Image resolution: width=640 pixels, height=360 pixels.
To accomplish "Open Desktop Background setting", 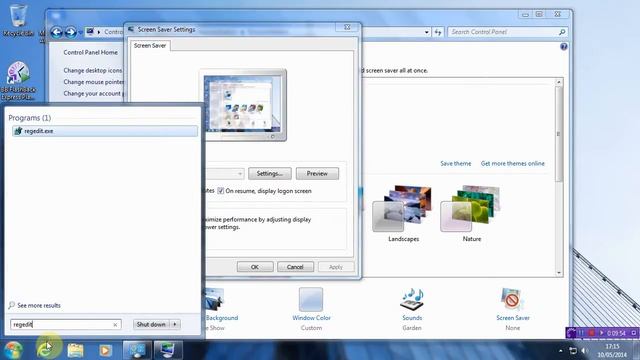I will point(222,309).
